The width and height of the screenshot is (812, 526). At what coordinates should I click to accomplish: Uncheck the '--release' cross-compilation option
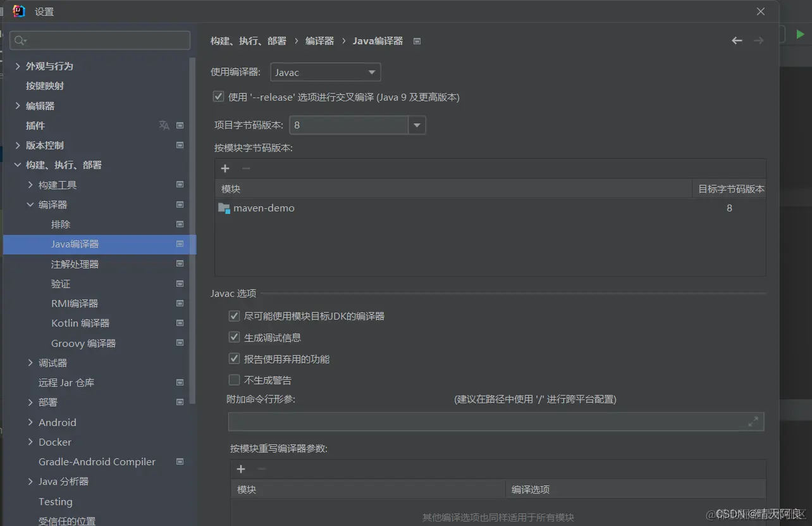(x=218, y=96)
